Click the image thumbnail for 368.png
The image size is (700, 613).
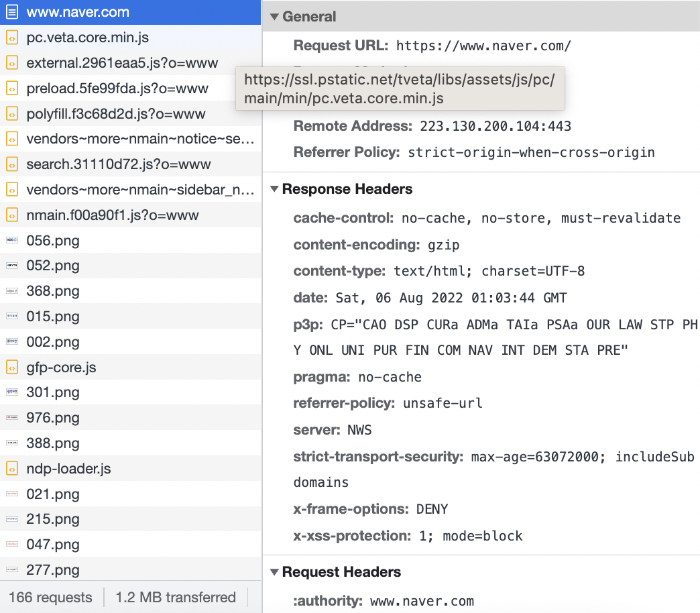click(12, 291)
